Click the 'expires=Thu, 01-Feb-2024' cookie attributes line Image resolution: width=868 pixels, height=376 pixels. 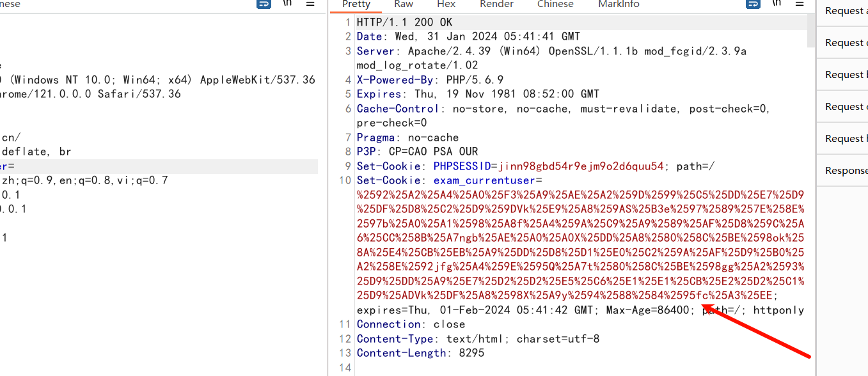coord(580,310)
